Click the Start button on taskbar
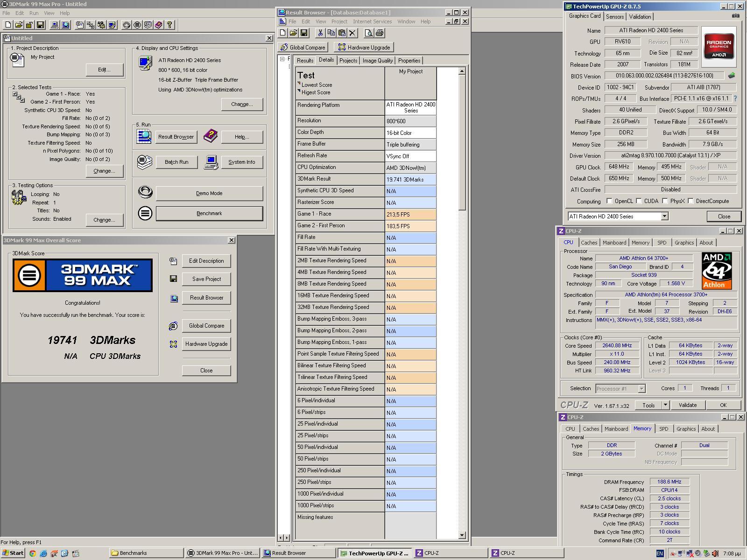This screenshot has height=560, width=747. (13, 553)
